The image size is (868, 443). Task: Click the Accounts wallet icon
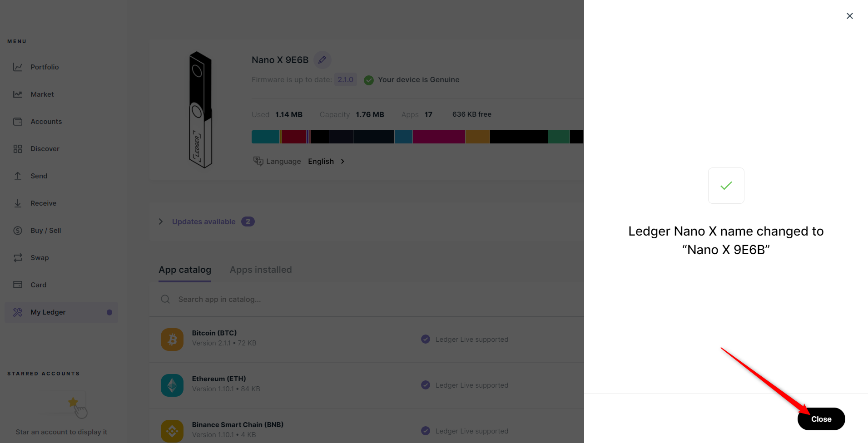18,122
